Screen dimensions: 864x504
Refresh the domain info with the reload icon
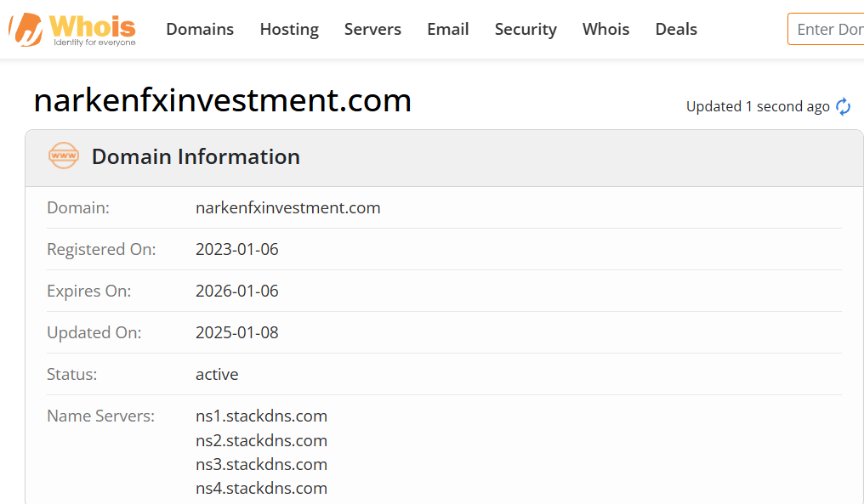click(x=843, y=106)
